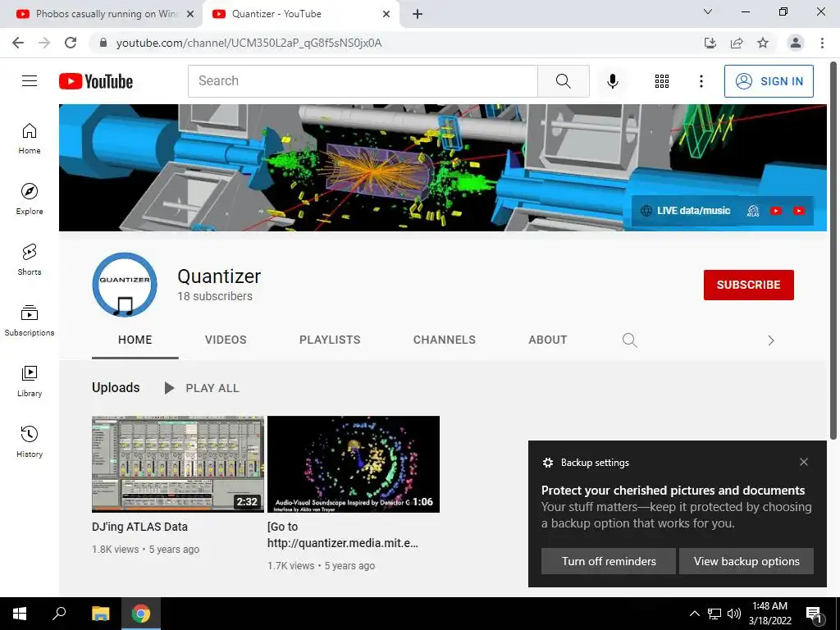View site information lock icon
Image resolution: width=840 pixels, height=630 pixels.
click(103, 43)
